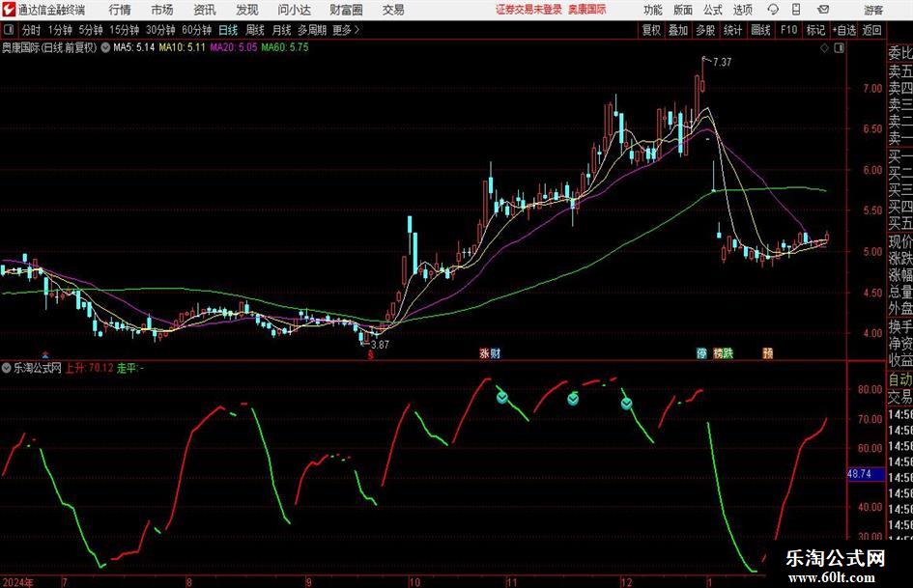Click the 财 event tag on chart
913x588 pixels.
point(495,353)
